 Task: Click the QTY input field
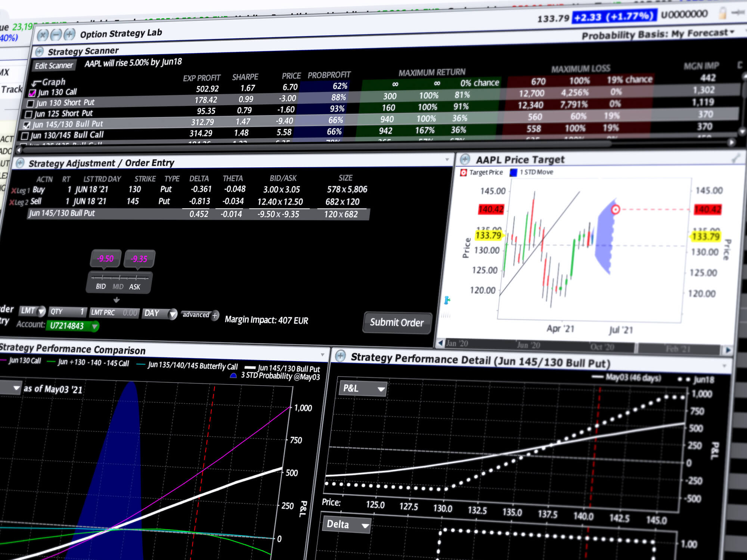coord(67,311)
